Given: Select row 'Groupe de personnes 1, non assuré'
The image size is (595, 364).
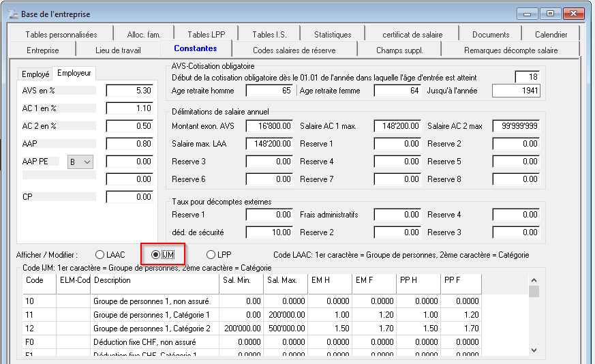Looking at the screenshot, I should [252, 301].
